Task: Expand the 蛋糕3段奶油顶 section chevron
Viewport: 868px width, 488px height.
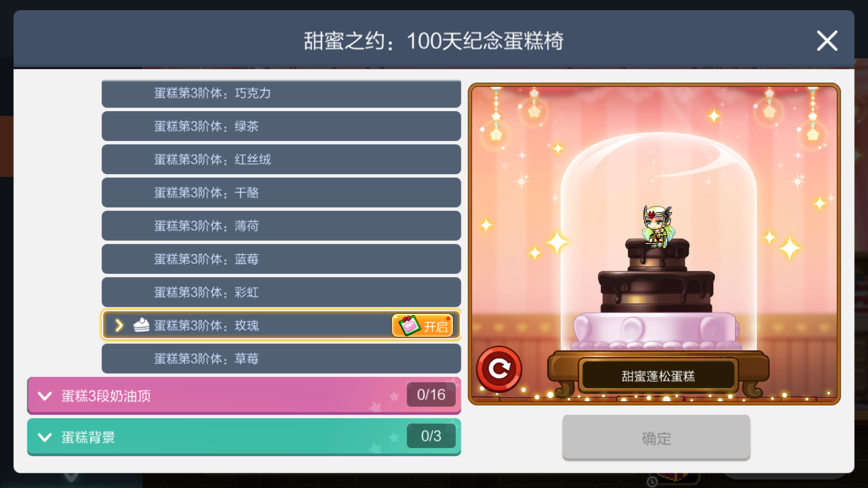Action: coord(44,396)
